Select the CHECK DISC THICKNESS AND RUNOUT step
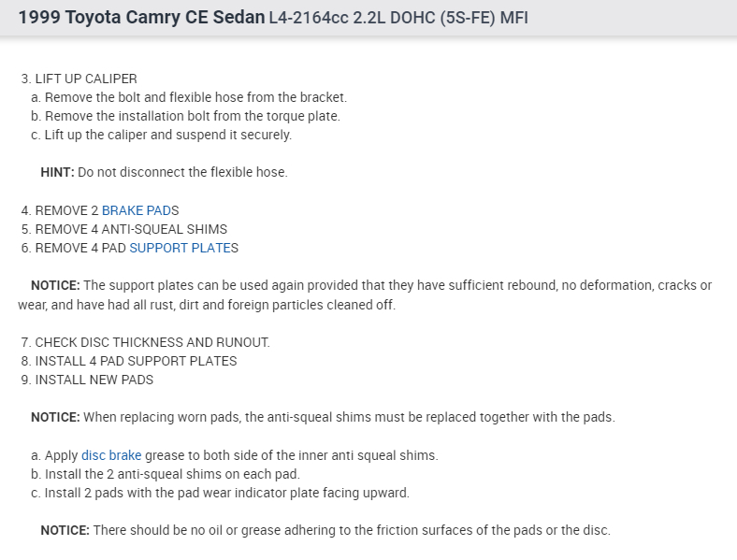 tap(152, 342)
